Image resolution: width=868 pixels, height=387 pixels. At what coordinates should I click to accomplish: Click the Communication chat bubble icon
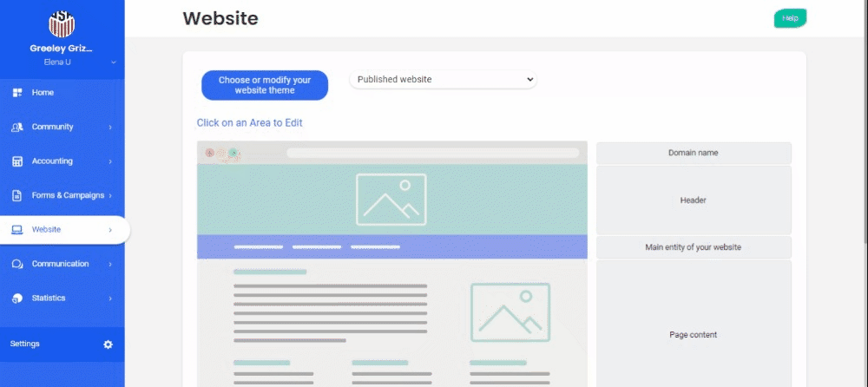16,264
